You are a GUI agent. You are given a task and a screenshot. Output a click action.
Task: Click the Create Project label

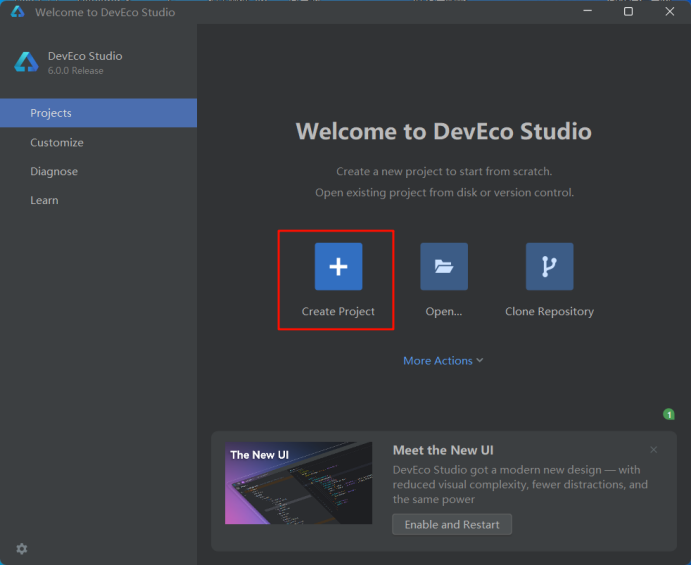tap(338, 312)
